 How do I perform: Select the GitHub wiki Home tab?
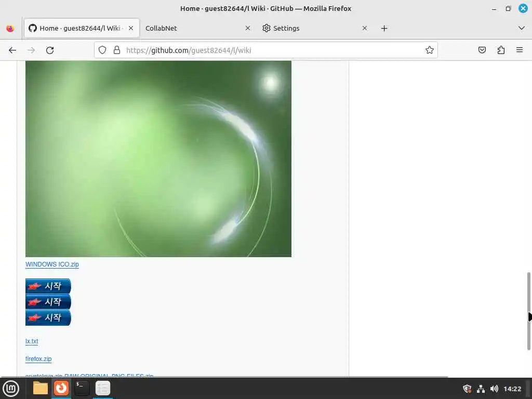tap(82, 28)
